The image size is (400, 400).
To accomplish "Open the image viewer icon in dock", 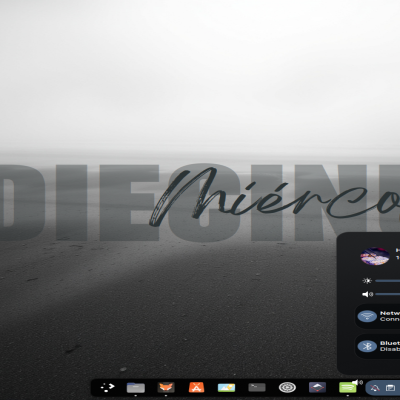I will pos(226,388).
